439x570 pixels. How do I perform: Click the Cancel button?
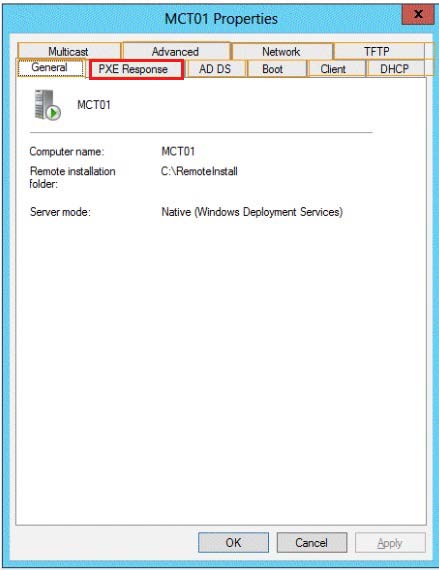point(312,543)
